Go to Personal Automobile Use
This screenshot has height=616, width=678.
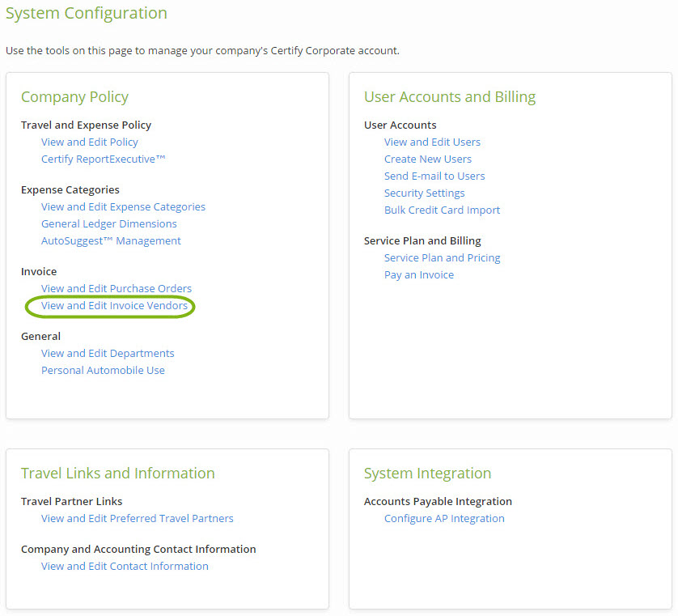[x=103, y=370]
